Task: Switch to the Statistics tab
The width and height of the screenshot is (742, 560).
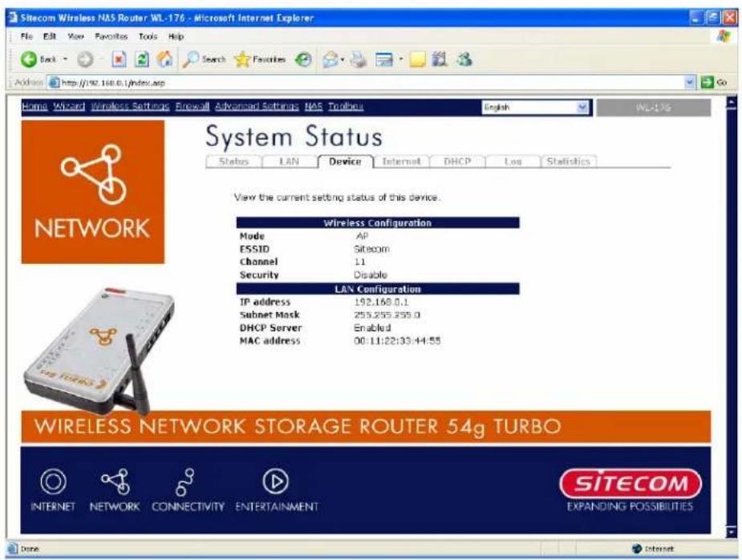Action: [568, 161]
